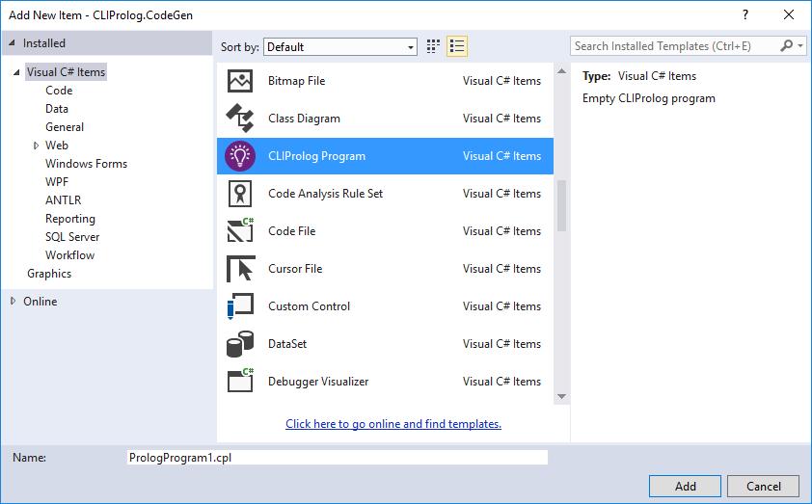Collapse the Installed section
The height and width of the screenshot is (504, 812).
coord(12,43)
